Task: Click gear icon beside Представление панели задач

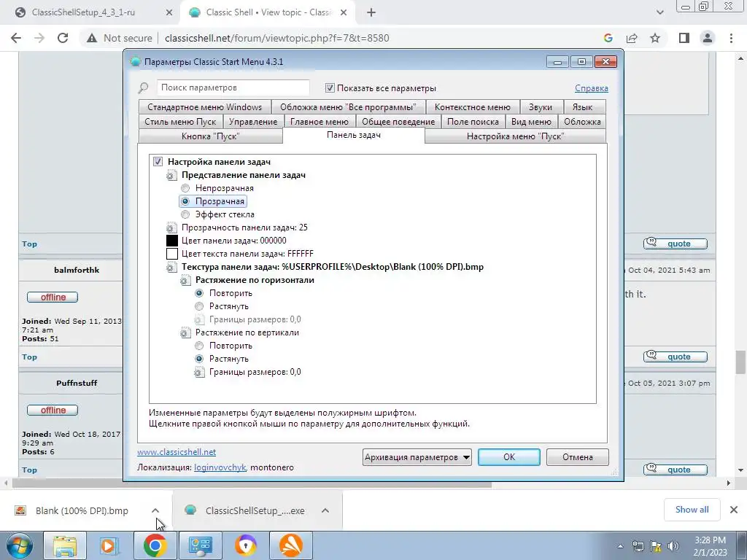Action: click(x=171, y=175)
